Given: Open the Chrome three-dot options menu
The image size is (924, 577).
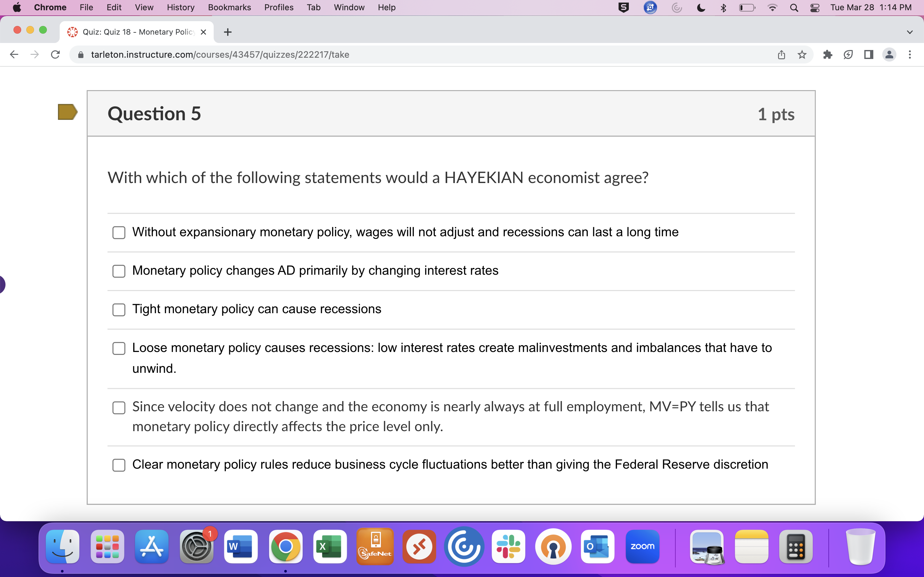Looking at the screenshot, I should point(910,54).
